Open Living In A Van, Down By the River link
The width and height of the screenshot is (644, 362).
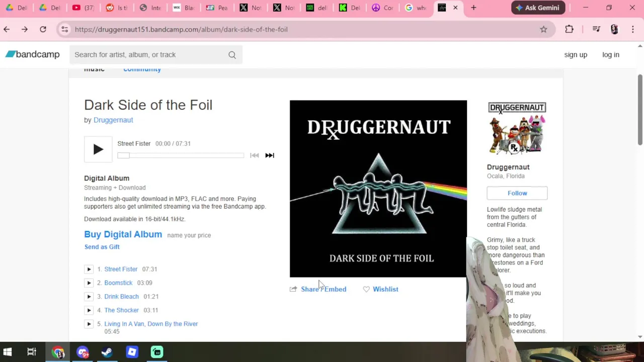click(x=151, y=324)
